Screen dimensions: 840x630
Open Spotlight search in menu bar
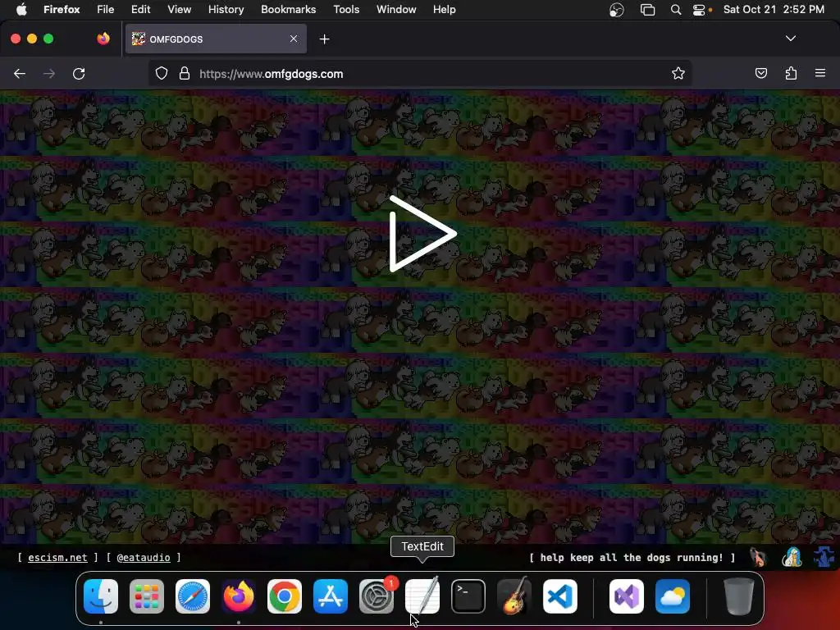point(676,10)
